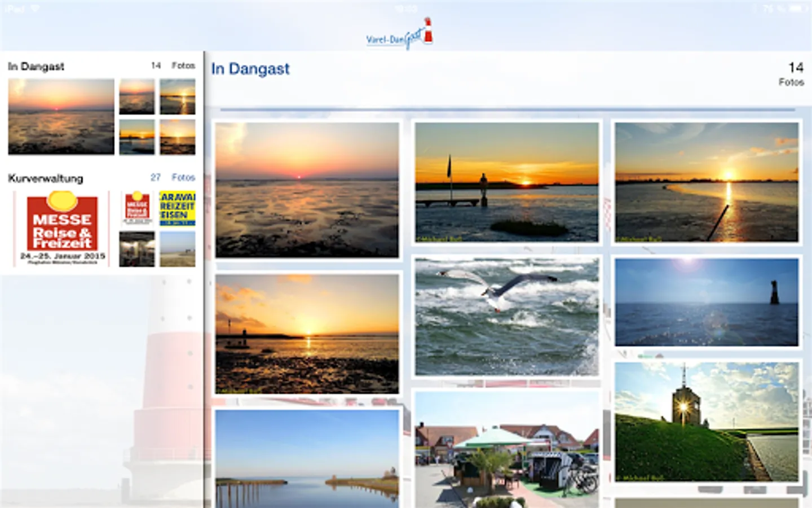Click the '14 Fotos' count in the sidebar
Screen dimensions: 812x508
[x=173, y=65]
